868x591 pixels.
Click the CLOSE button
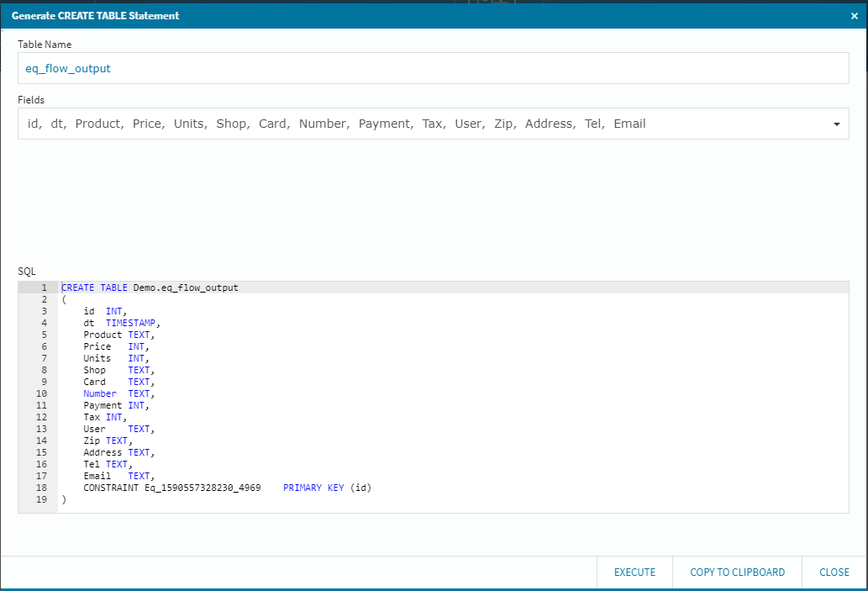point(834,573)
